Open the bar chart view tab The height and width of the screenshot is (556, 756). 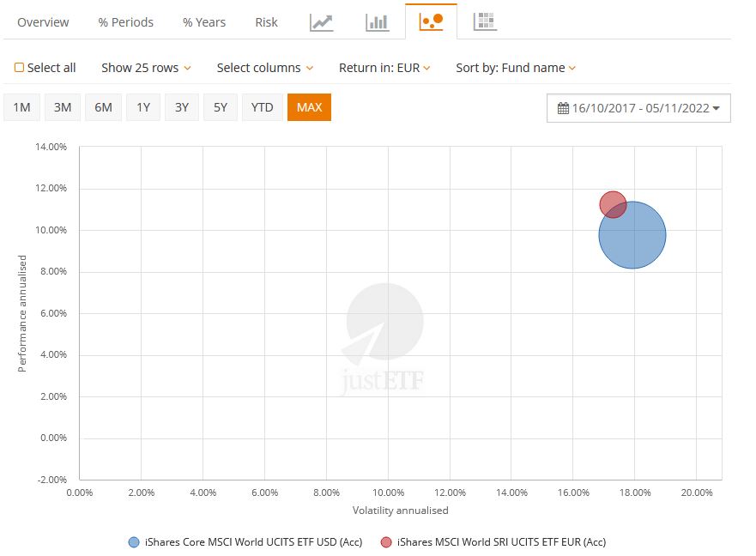(x=377, y=22)
